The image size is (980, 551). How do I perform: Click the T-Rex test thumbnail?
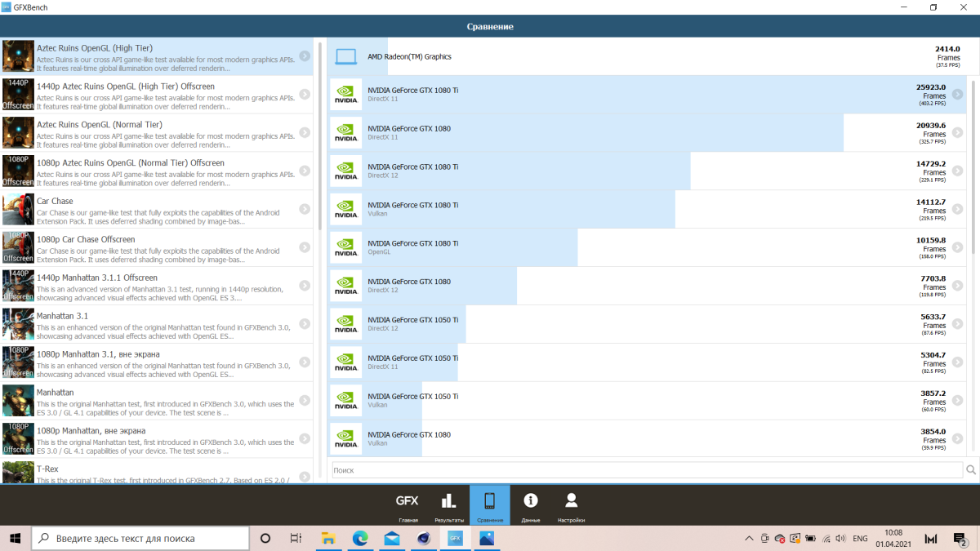point(18,472)
